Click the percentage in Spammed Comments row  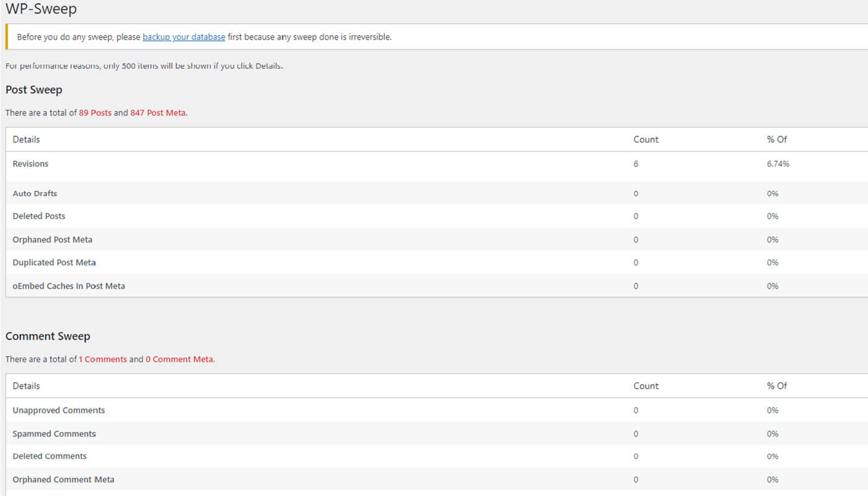(773, 433)
